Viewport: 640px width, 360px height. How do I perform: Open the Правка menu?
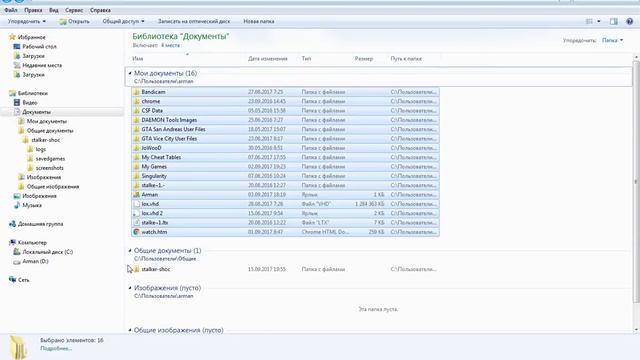33,10
